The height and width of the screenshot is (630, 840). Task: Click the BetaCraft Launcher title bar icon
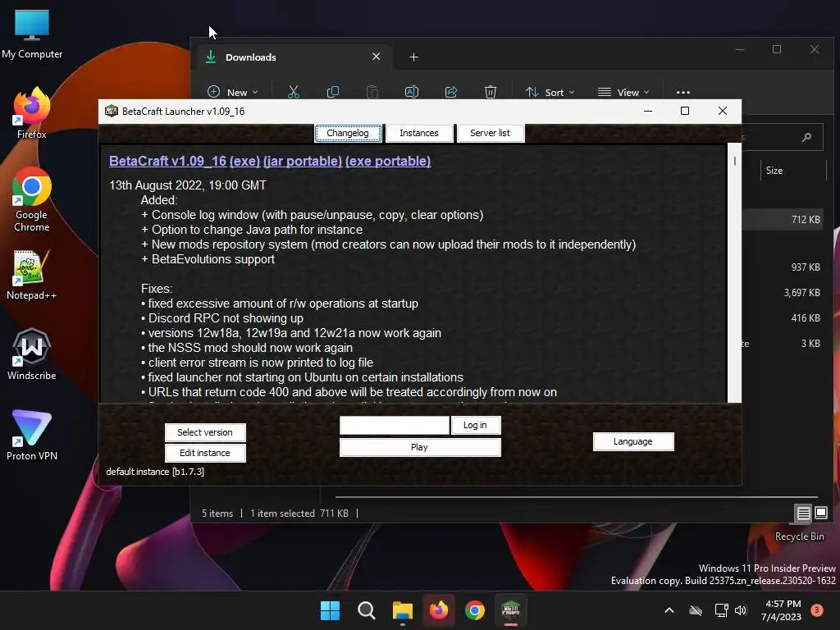coord(112,111)
